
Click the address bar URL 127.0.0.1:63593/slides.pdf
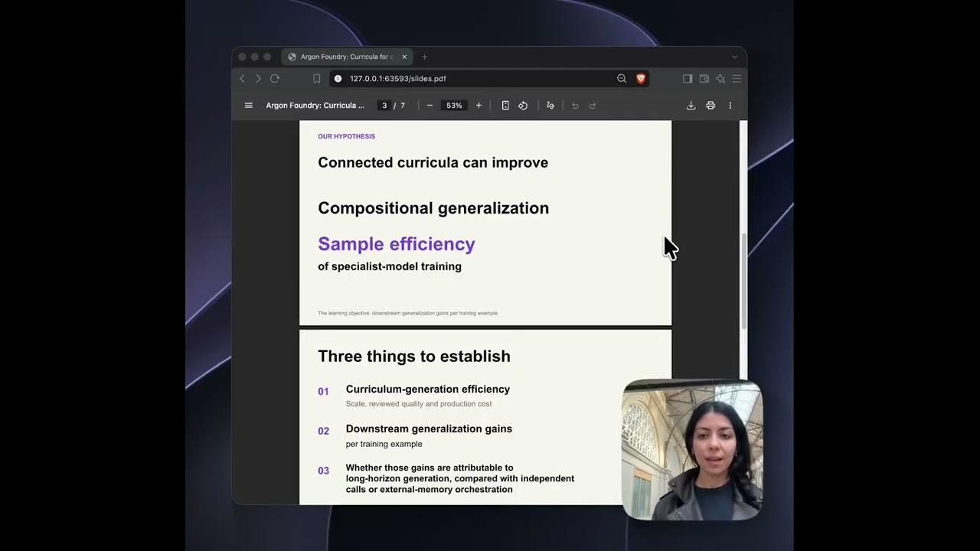(x=398, y=78)
